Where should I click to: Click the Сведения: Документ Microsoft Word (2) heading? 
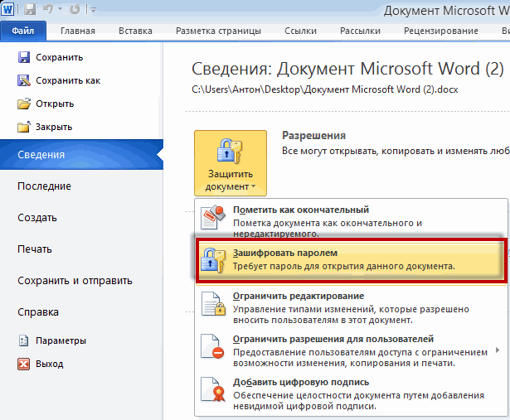347,69
